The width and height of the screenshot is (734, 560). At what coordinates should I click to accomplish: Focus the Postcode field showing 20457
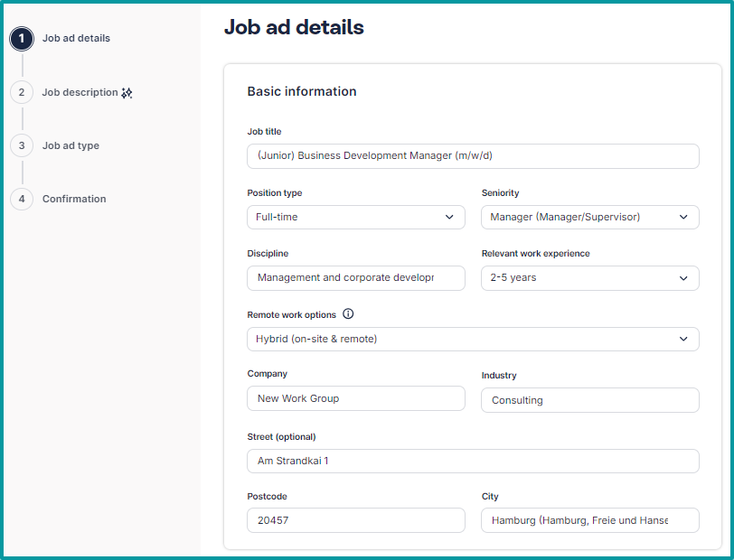click(x=355, y=520)
